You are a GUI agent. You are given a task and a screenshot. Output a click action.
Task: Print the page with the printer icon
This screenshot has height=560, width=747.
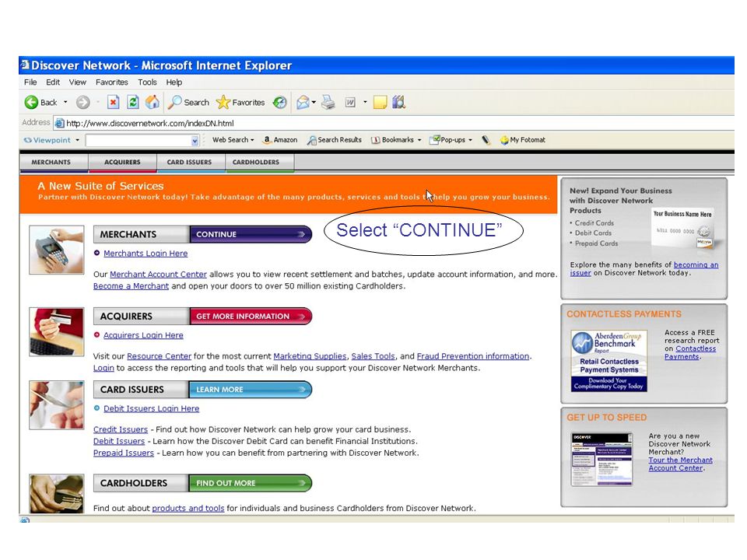[328, 103]
